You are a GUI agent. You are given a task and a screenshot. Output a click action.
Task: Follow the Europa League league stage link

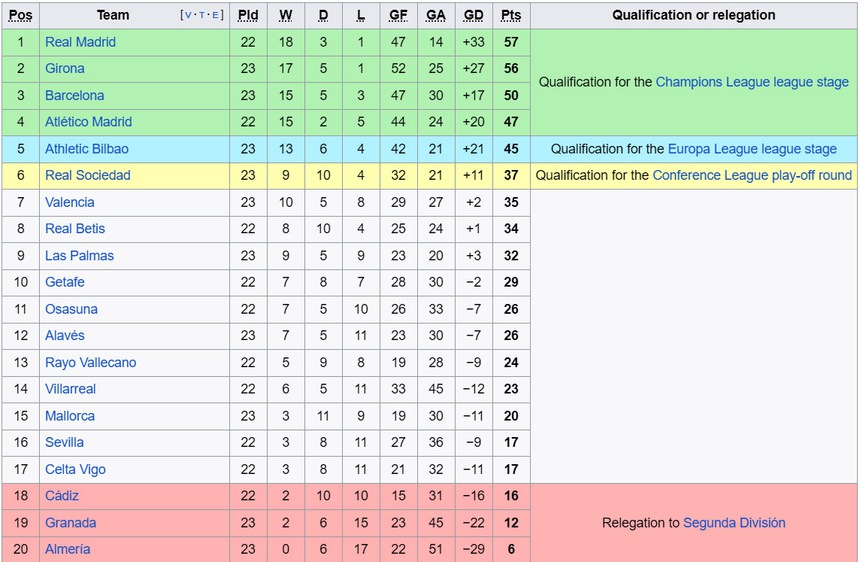pos(752,149)
